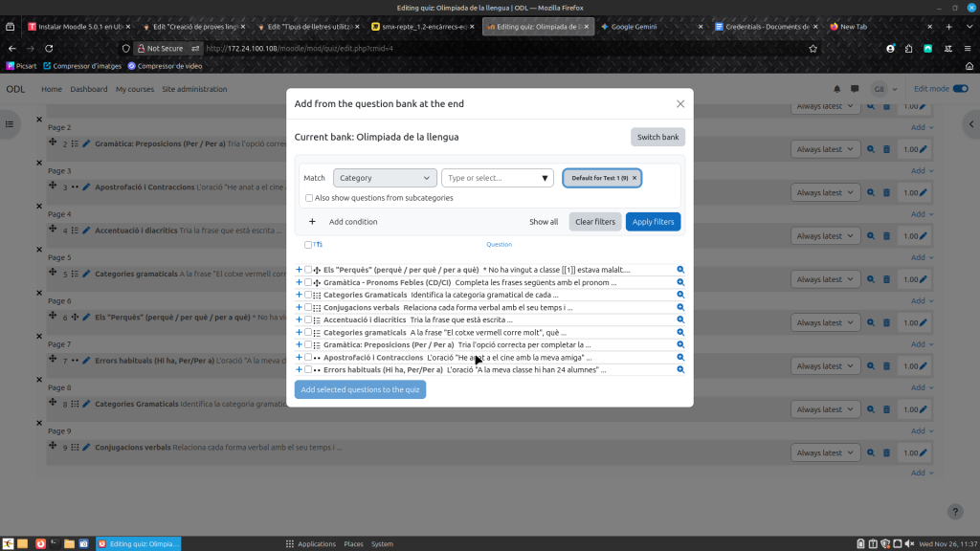
Task: Remove the 'Default for Test 1 (9)' filter tag
Action: click(634, 178)
